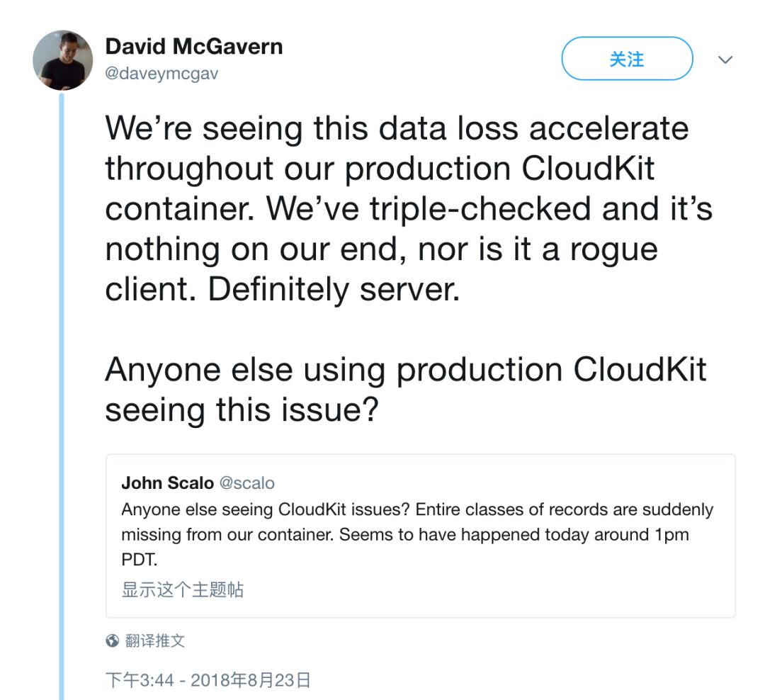Click the 下午3:44 time in the timestamp
Screen dimensions: 765x700
pos(139,681)
